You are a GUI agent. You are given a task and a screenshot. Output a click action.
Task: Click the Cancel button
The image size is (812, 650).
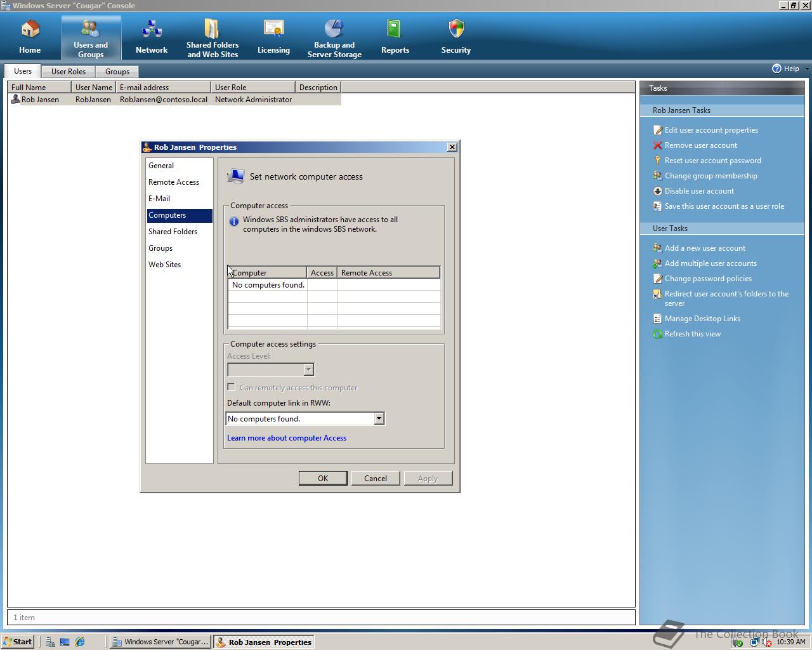(x=376, y=478)
